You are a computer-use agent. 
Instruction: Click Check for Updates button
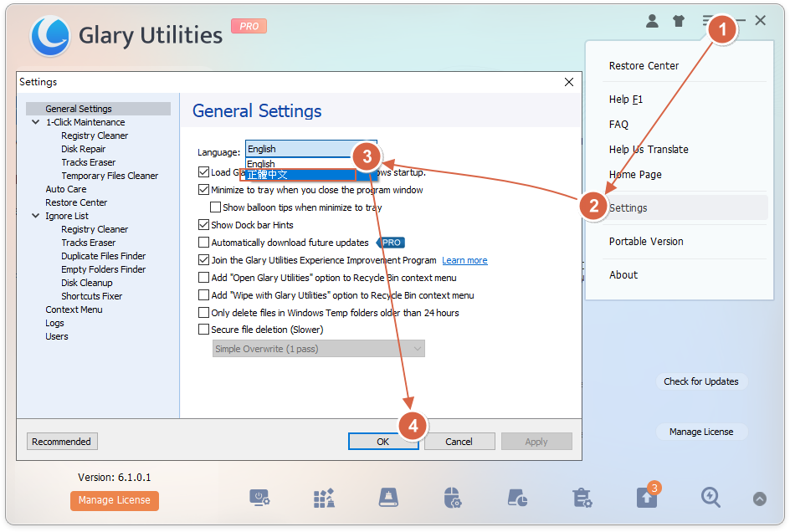click(x=700, y=381)
